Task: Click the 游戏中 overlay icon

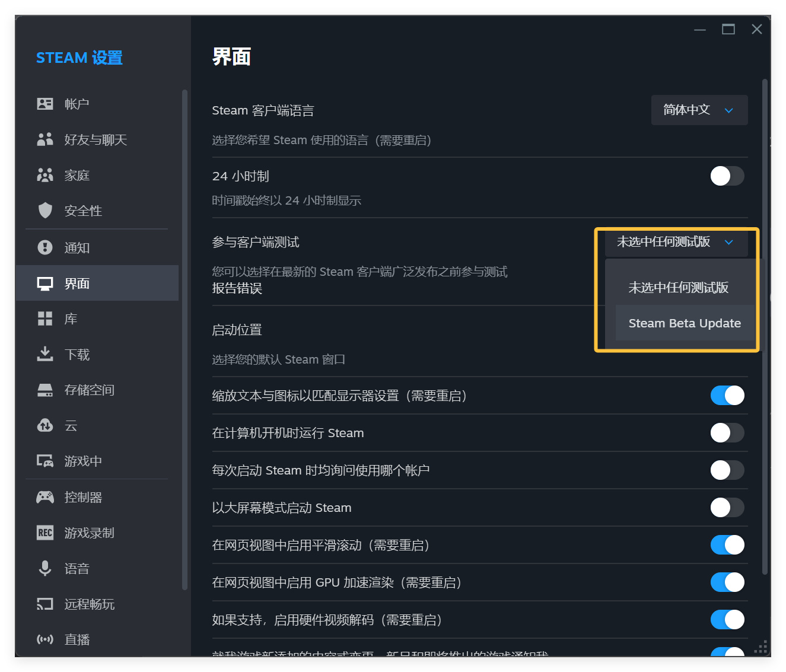Action: coord(45,461)
